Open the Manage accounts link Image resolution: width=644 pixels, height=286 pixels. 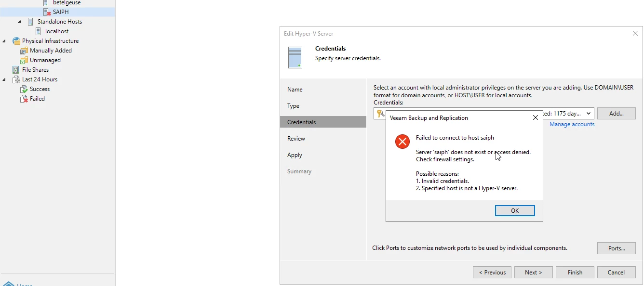[x=572, y=124]
